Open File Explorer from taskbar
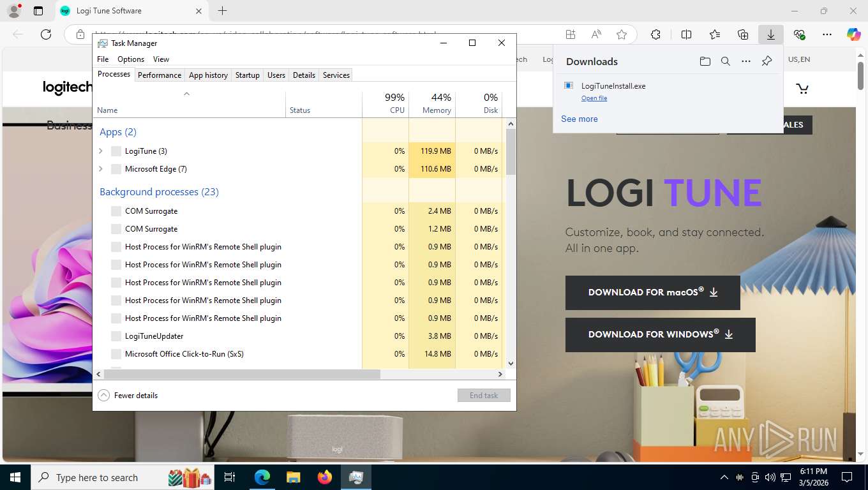Viewport: 868px width, 490px height. click(x=293, y=477)
